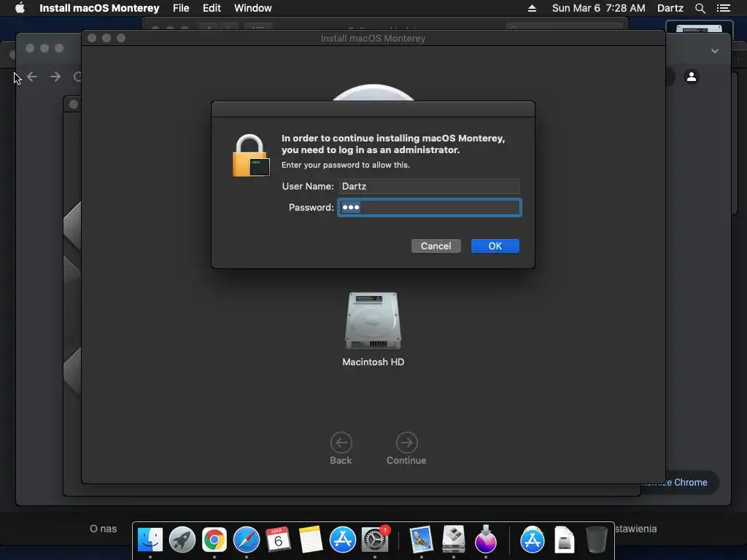Click the padlock authentication icon

(251, 156)
